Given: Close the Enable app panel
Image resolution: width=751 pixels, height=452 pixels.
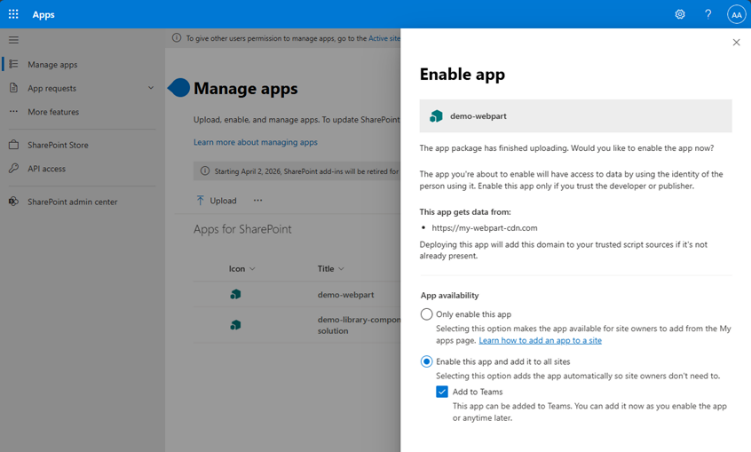Looking at the screenshot, I should [736, 42].
